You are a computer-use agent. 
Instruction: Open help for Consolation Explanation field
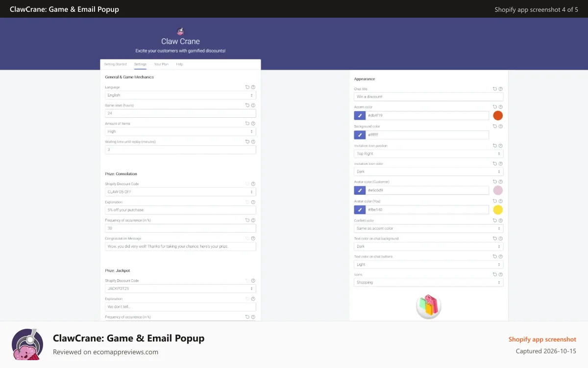coord(253,202)
